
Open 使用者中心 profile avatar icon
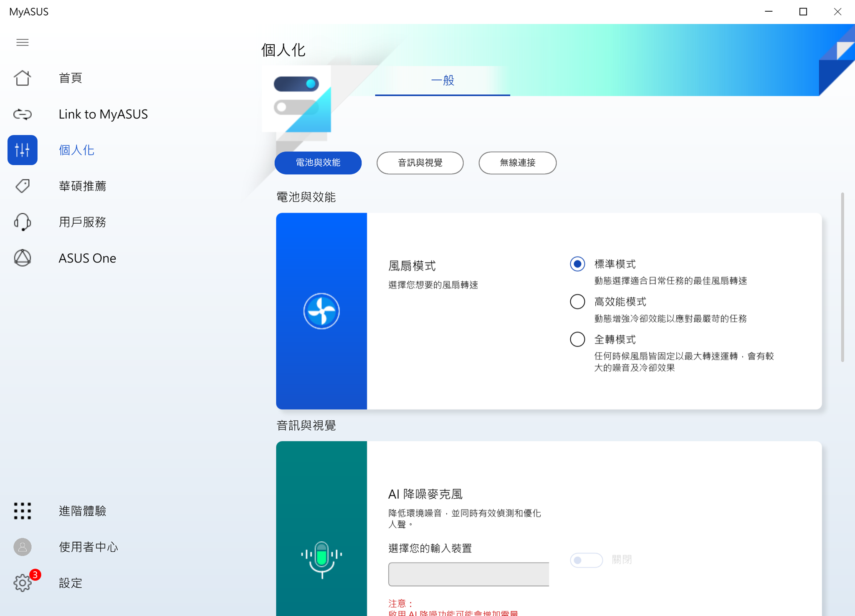point(23,547)
